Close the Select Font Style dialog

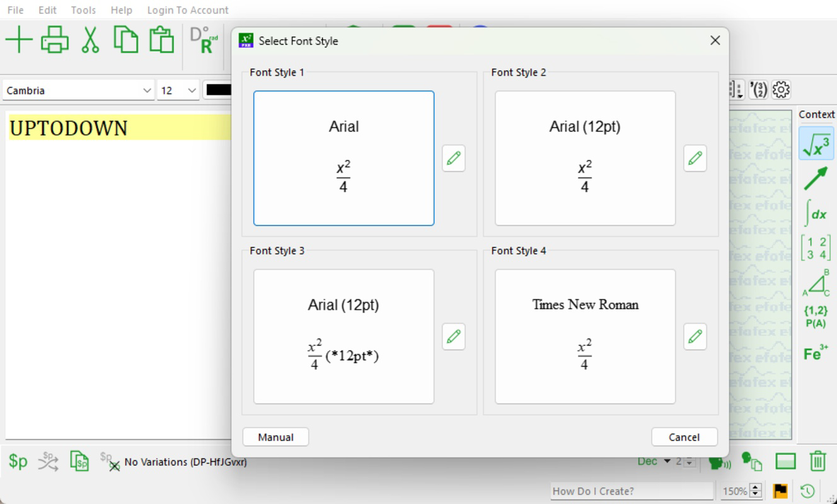pyautogui.click(x=715, y=40)
